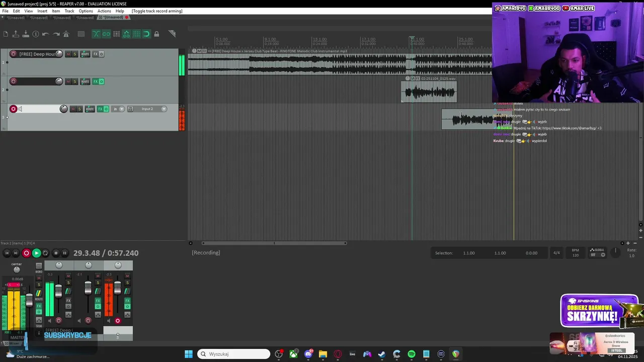Viewport: 644px width, 362px height.
Task: Toggle MONO button on master track
Action: click(x=39, y=265)
